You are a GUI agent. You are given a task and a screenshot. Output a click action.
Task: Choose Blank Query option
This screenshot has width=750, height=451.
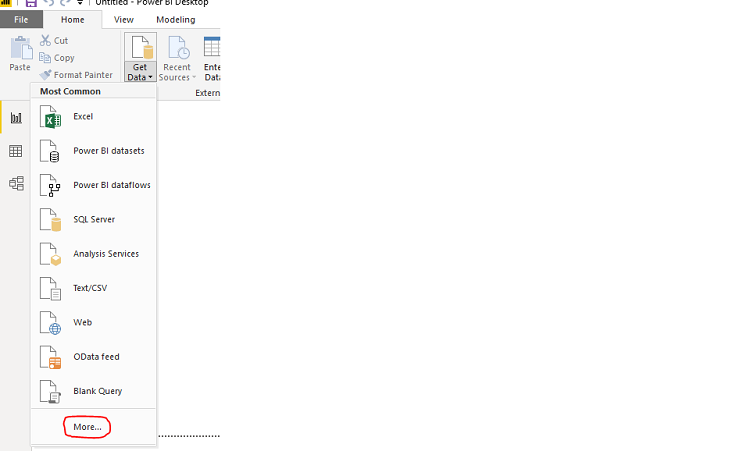tap(94, 391)
